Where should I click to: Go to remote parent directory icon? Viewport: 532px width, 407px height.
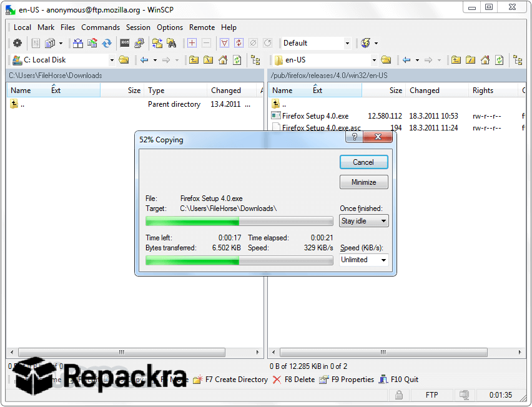point(456,60)
